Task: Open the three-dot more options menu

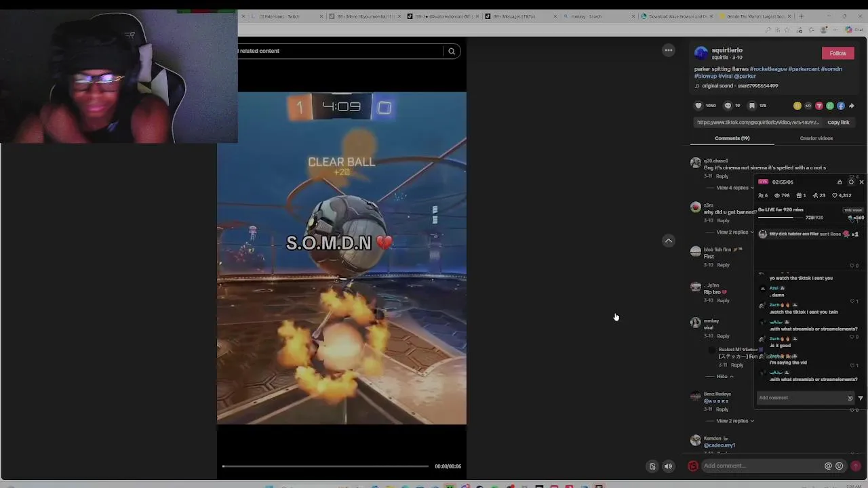Action: pyautogui.click(x=669, y=50)
